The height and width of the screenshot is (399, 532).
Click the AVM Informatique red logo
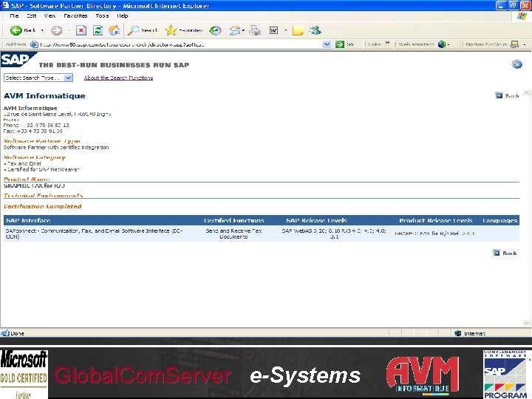pyautogui.click(x=423, y=375)
